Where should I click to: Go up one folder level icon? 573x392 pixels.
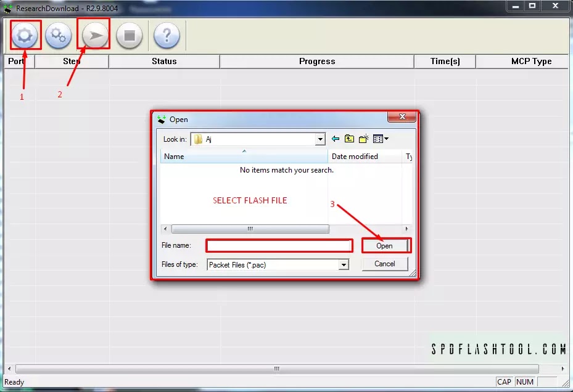(x=349, y=139)
